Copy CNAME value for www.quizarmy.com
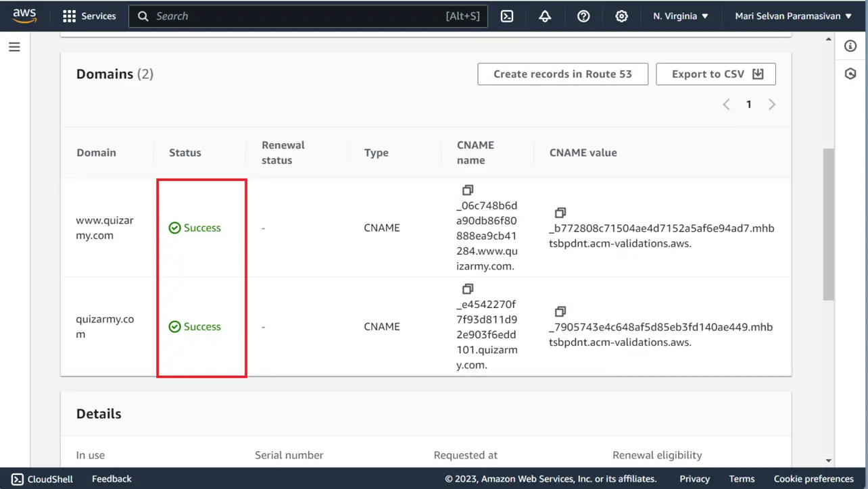868x489 pixels. (x=560, y=213)
